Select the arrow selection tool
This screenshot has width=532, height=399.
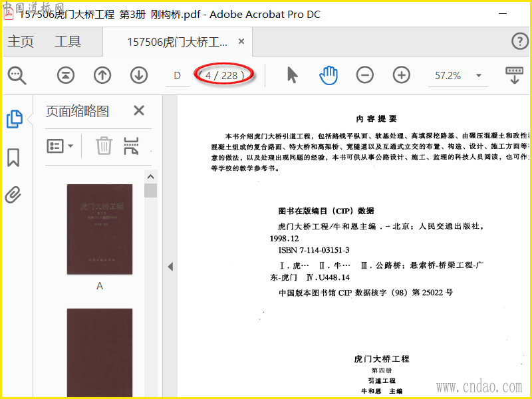[292, 75]
